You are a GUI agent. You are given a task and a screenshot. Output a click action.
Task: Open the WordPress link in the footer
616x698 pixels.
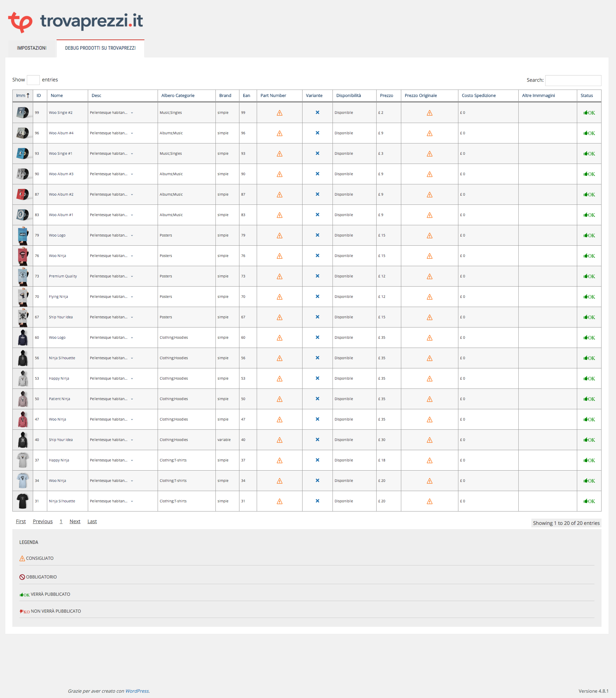click(137, 691)
